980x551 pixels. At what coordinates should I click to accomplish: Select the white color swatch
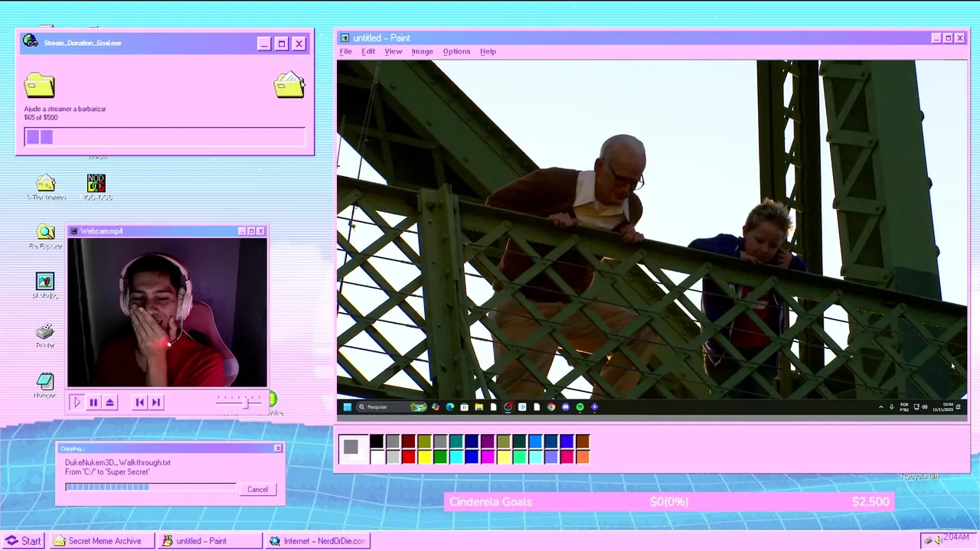coord(377,457)
